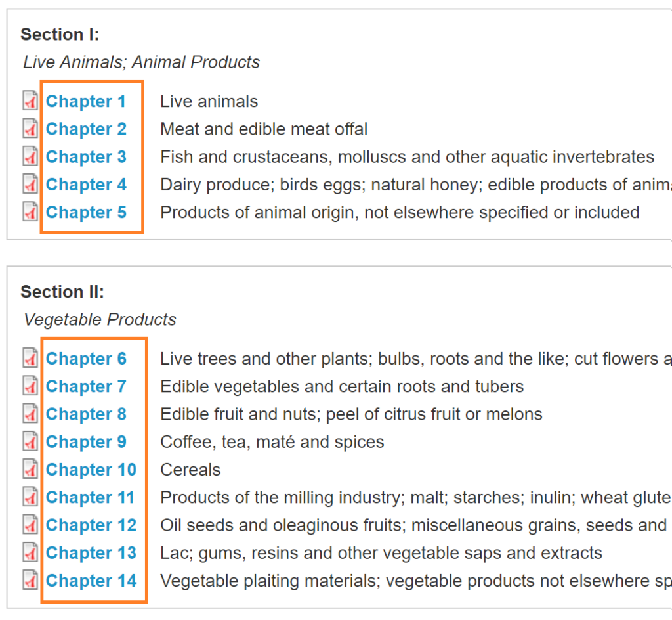Open the Chapter 1 Live animals link

85,102
